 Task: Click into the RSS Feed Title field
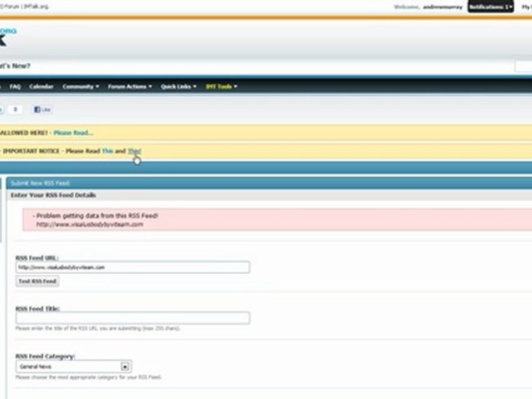(132, 318)
